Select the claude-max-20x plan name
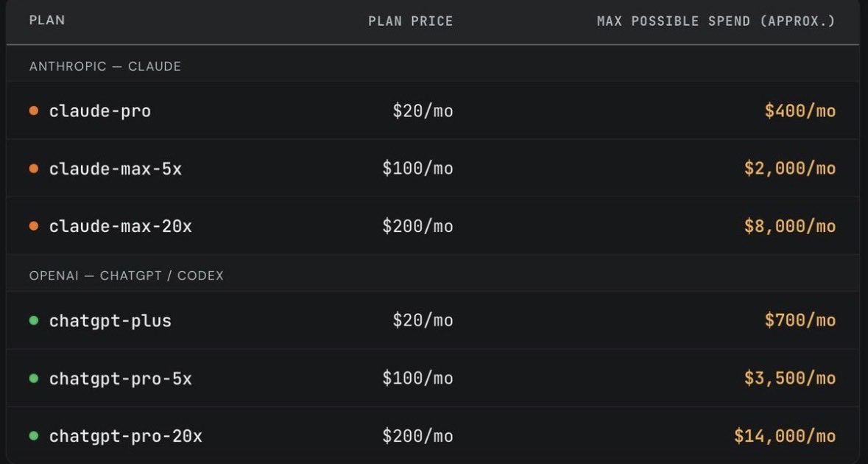This screenshot has width=868, height=464. point(121,226)
